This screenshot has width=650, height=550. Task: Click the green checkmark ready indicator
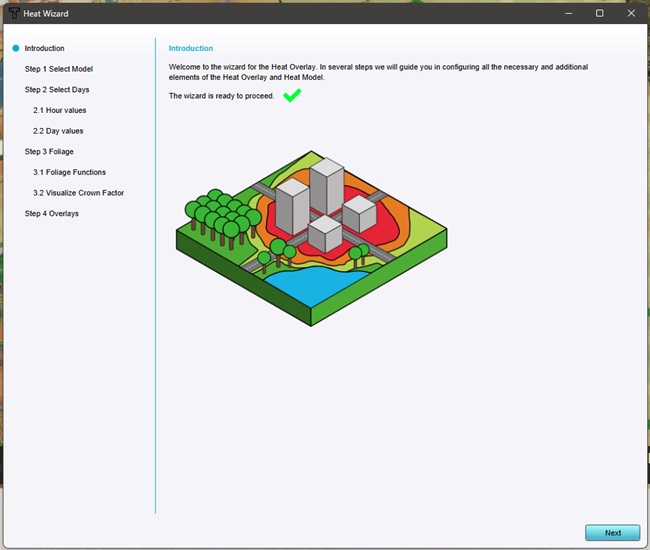coord(292,96)
